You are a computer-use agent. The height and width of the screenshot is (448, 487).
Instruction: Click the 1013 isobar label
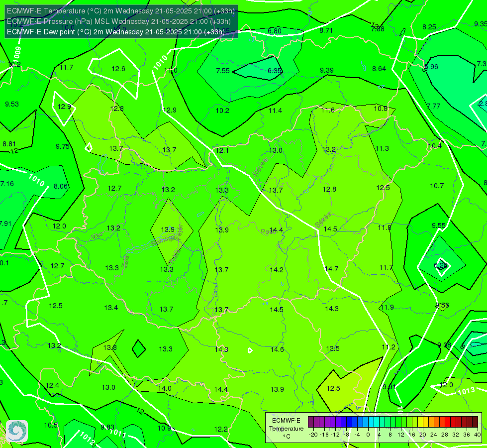(x=467, y=391)
